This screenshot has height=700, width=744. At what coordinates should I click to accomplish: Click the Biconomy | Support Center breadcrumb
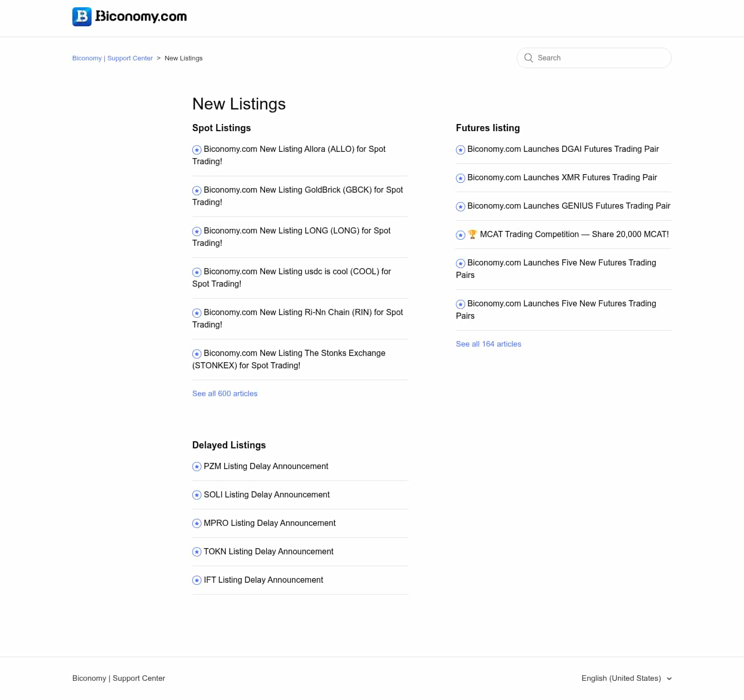point(113,58)
